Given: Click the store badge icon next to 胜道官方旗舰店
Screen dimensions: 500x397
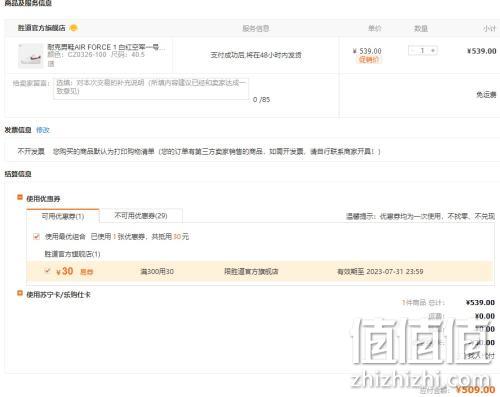Looking at the screenshot, I should pos(73,28).
